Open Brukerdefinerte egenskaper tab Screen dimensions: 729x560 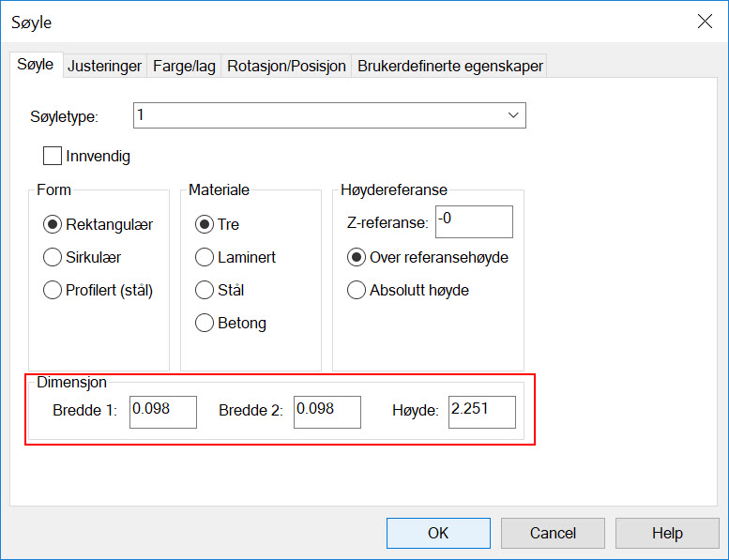pos(449,66)
